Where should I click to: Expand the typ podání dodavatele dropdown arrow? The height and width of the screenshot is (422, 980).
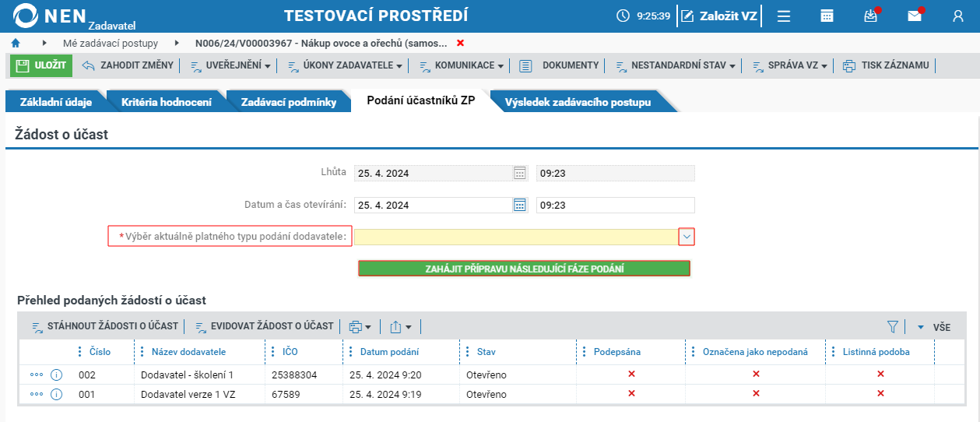(x=687, y=237)
